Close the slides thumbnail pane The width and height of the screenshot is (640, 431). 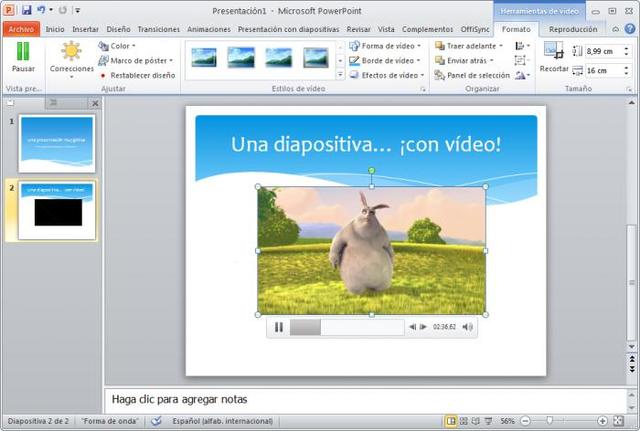95,104
